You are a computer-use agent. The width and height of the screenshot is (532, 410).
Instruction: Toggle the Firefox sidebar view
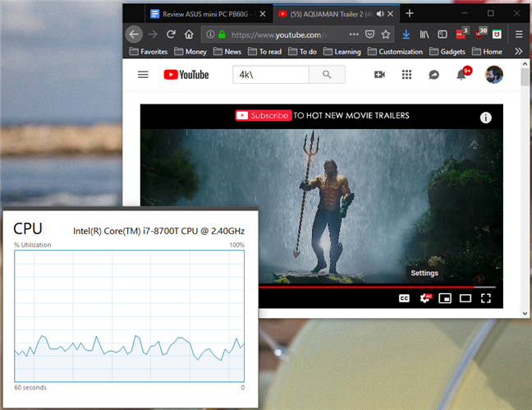pyautogui.click(x=442, y=35)
